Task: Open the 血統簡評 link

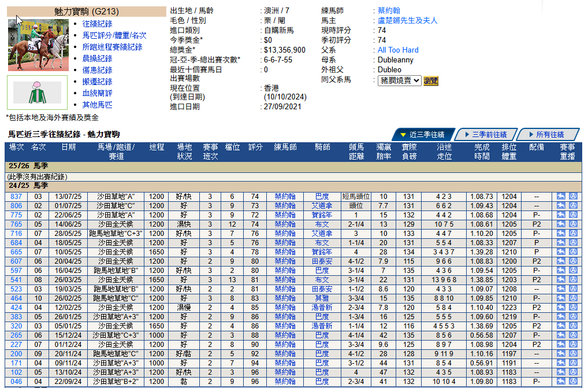Action: 97,93
